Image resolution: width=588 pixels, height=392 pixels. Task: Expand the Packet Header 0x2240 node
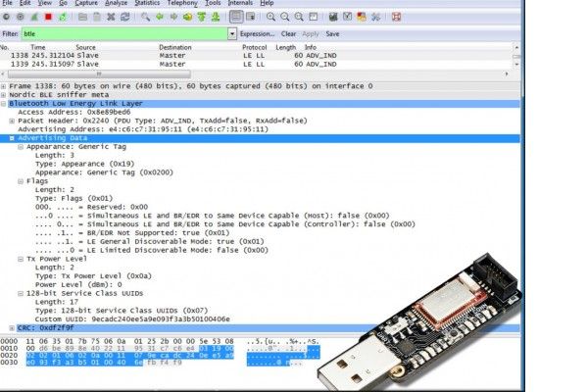12,121
